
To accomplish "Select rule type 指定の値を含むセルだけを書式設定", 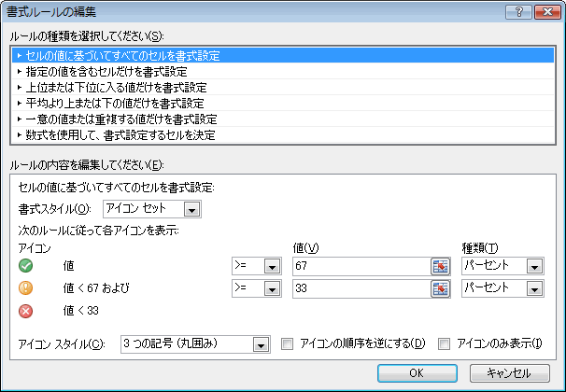I will click(283, 72).
